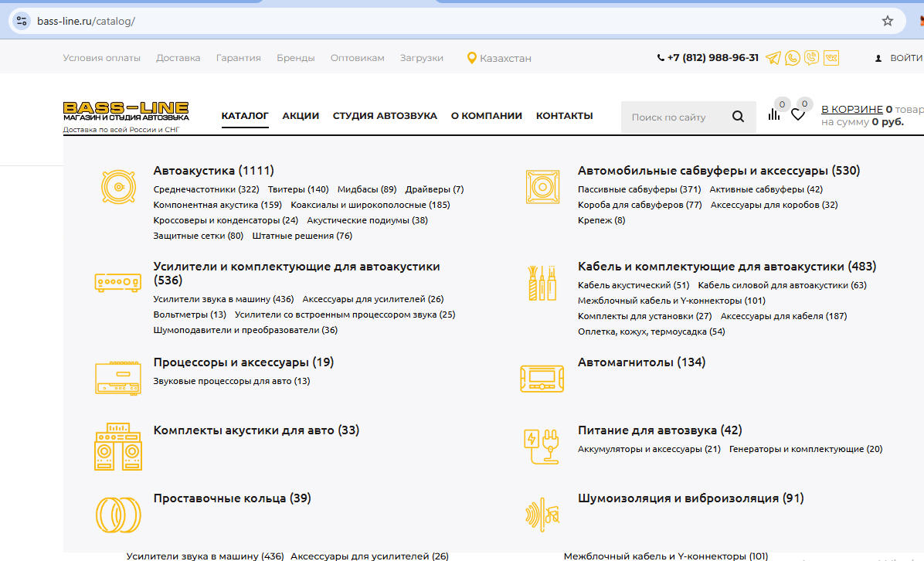924x561 pixels.
Task: Open the КАТАЛОГ menu
Action: coord(245,115)
